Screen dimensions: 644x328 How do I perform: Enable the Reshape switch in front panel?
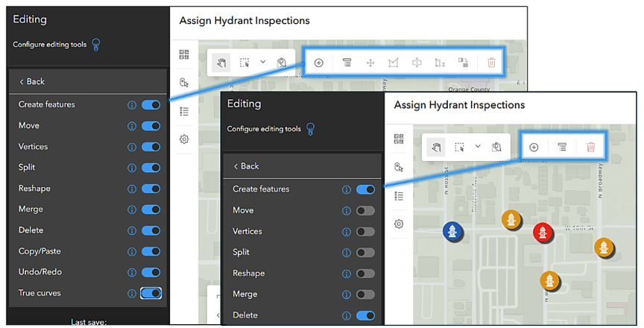[365, 274]
